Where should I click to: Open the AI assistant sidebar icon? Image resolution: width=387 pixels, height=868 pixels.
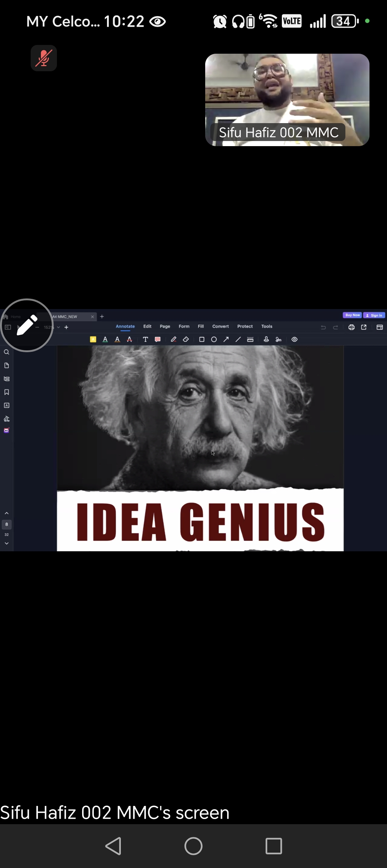[7, 431]
